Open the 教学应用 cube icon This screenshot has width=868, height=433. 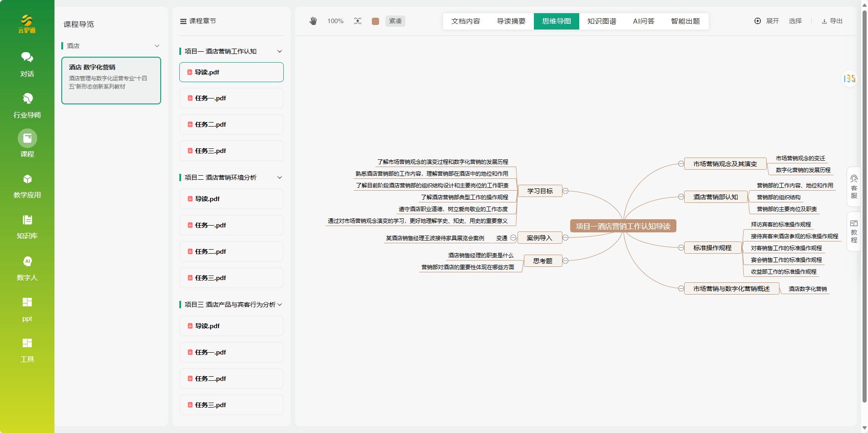pyautogui.click(x=27, y=179)
